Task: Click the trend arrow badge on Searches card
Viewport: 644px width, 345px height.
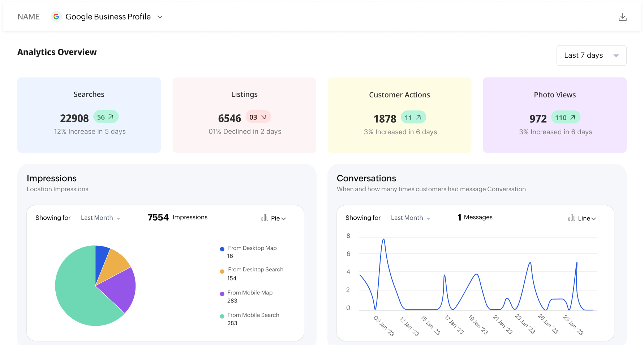Action: click(106, 117)
